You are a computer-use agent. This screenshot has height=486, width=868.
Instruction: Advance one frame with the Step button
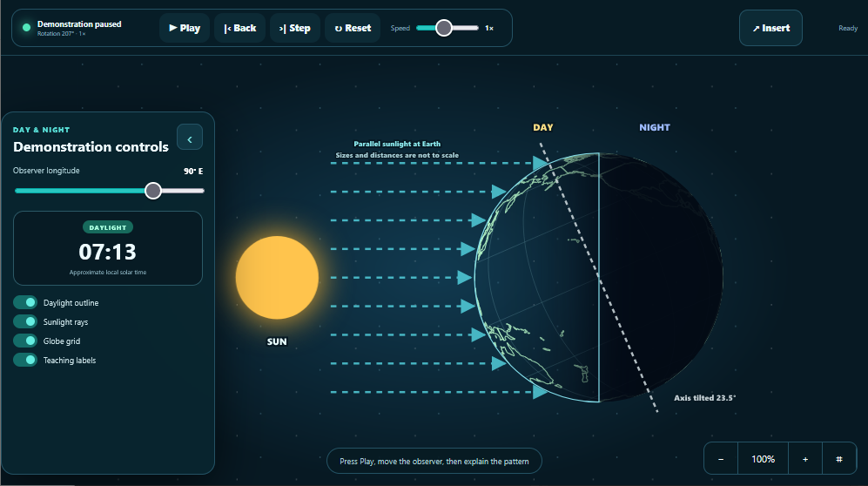[294, 28]
